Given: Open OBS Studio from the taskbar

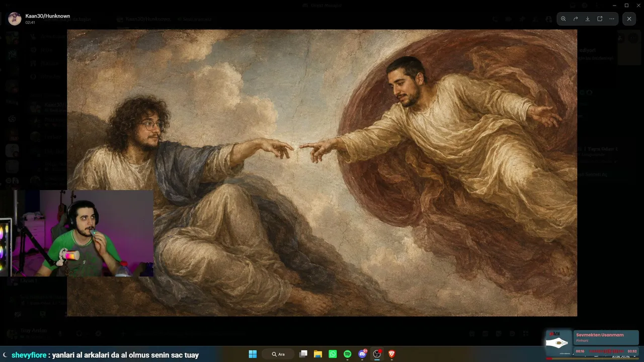Looking at the screenshot, I should [x=377, y=354].
